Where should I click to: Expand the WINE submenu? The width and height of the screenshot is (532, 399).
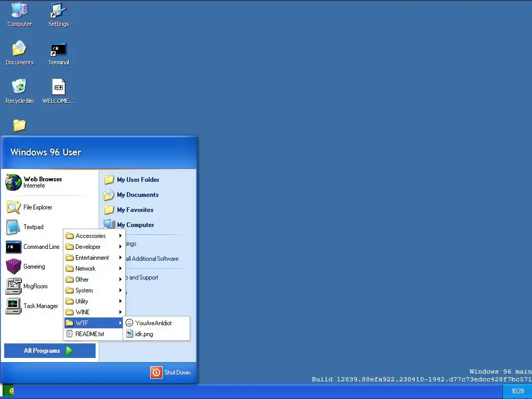[94, 312]
